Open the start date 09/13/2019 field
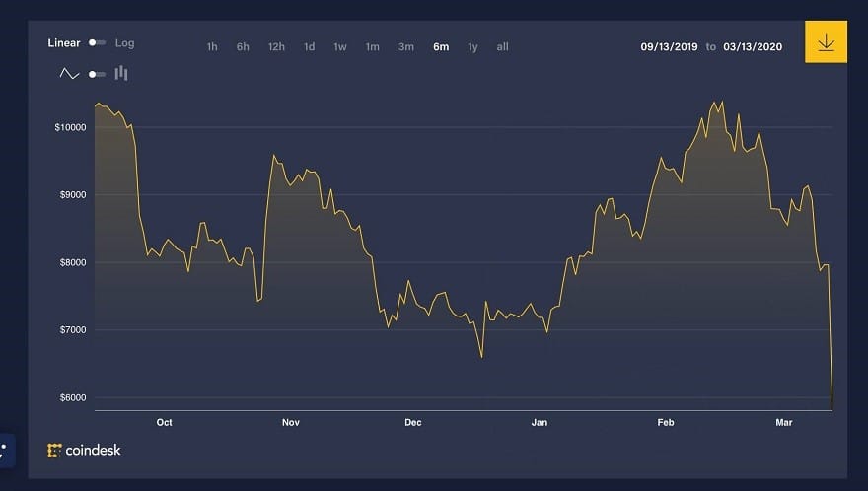 (669, 46)
